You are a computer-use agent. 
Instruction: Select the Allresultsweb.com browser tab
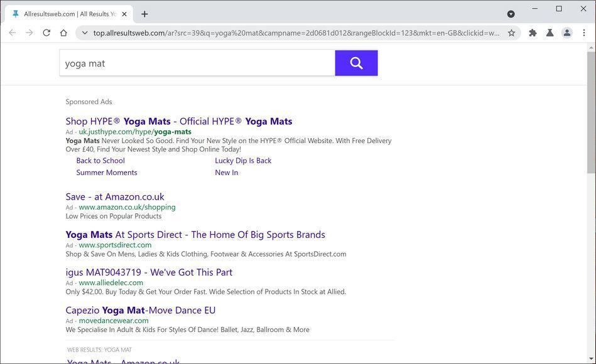[66, 14]
